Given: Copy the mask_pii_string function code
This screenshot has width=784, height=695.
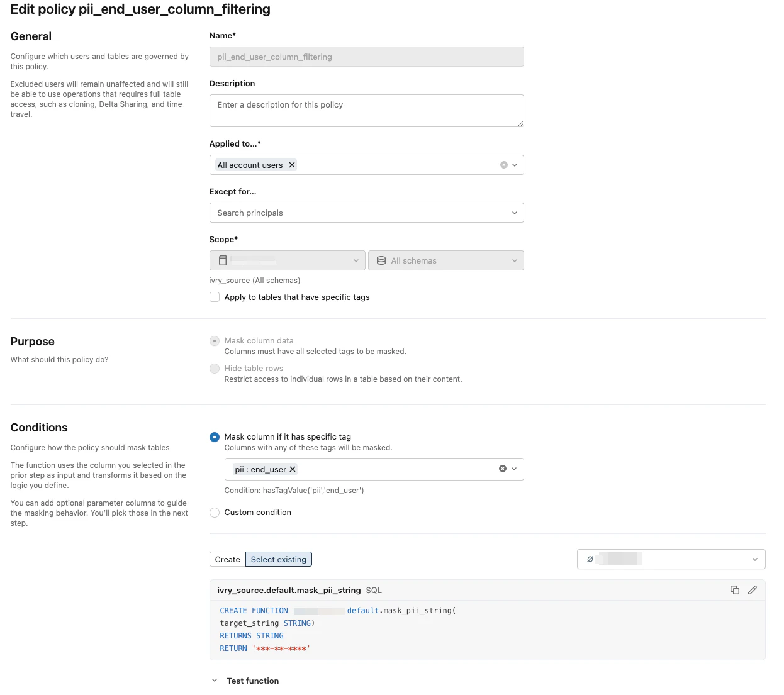Looking at the screenshot, I should coord(734,590).
